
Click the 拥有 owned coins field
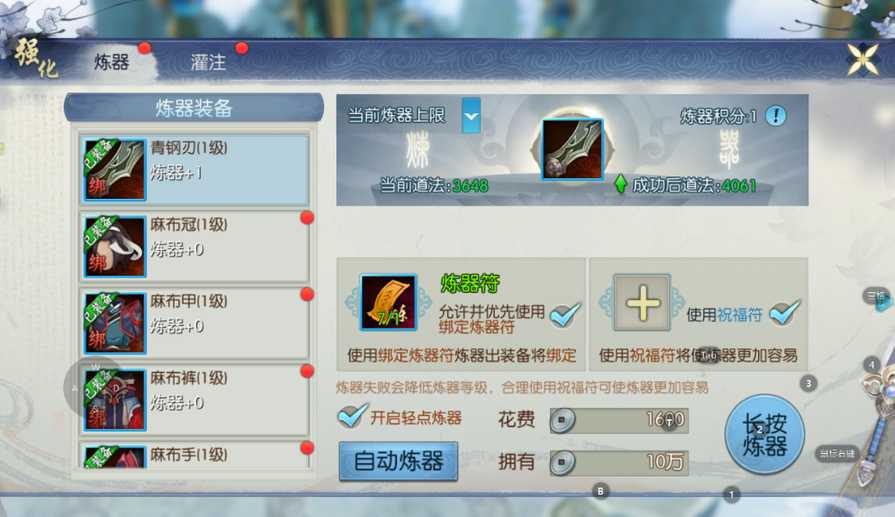point(619,462)
